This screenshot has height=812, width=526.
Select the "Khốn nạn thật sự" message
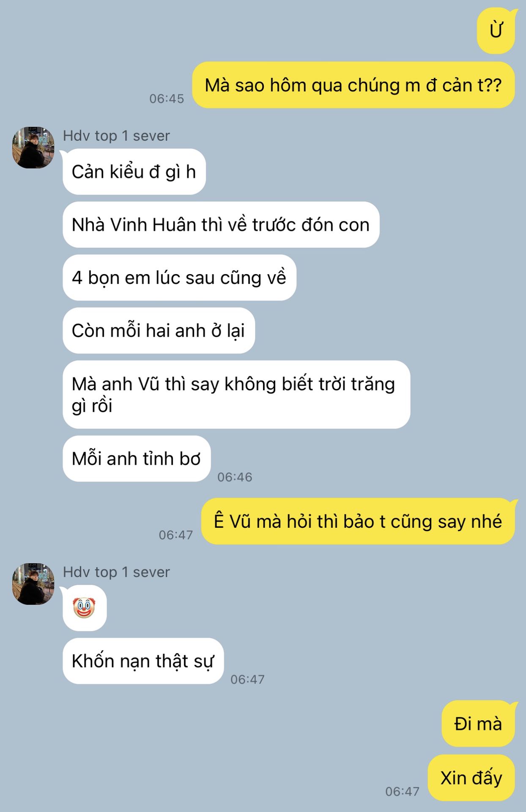(143, 661)
